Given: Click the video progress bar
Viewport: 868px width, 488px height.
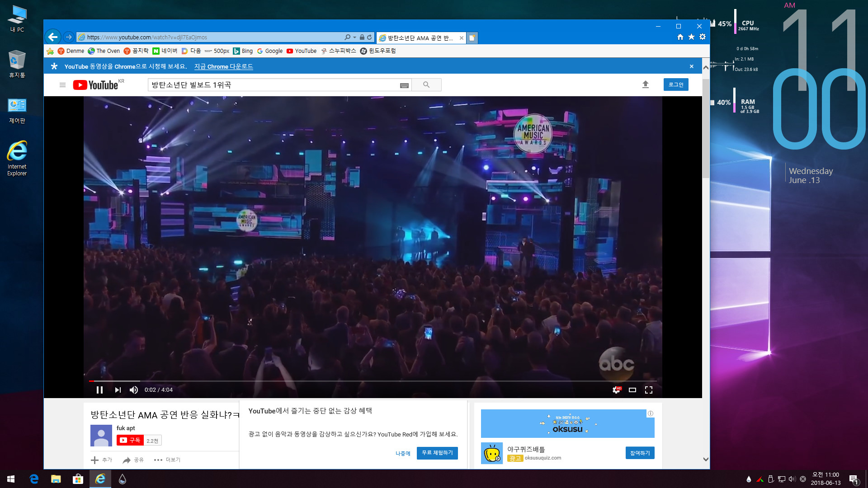Looking at the screenshot, I should (373, 381).
